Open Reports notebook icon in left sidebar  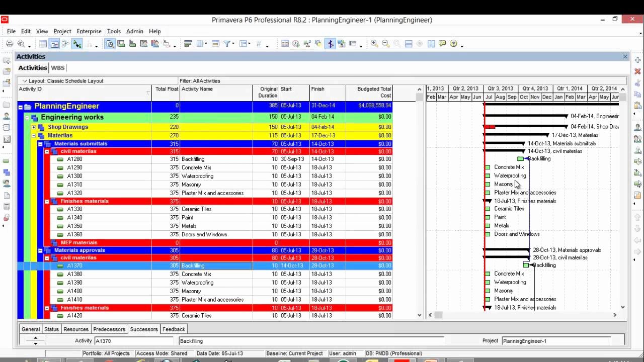6,128
